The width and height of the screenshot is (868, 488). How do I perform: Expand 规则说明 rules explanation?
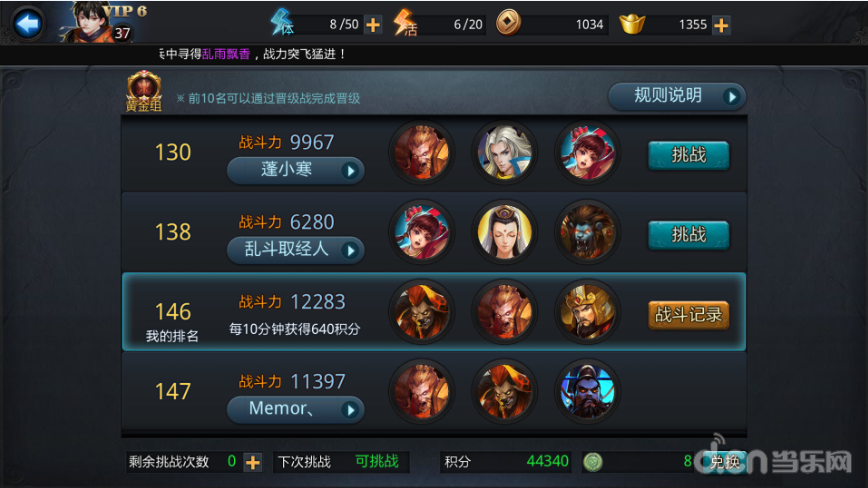coord(677,96)
